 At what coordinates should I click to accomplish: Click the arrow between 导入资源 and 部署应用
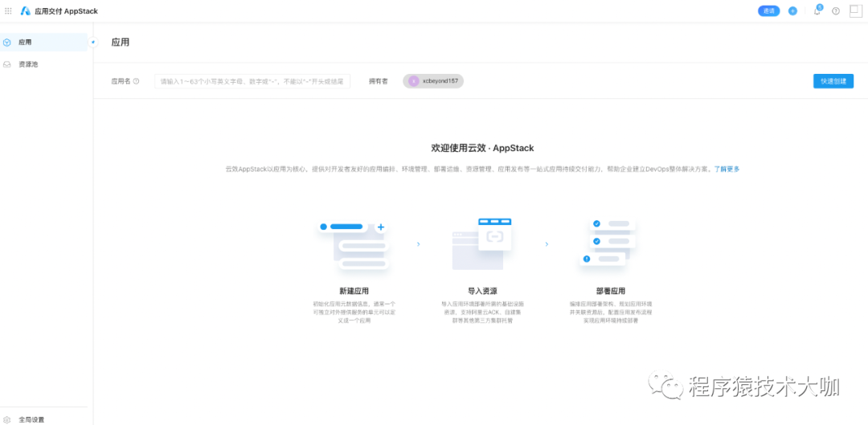pos(547,244)
